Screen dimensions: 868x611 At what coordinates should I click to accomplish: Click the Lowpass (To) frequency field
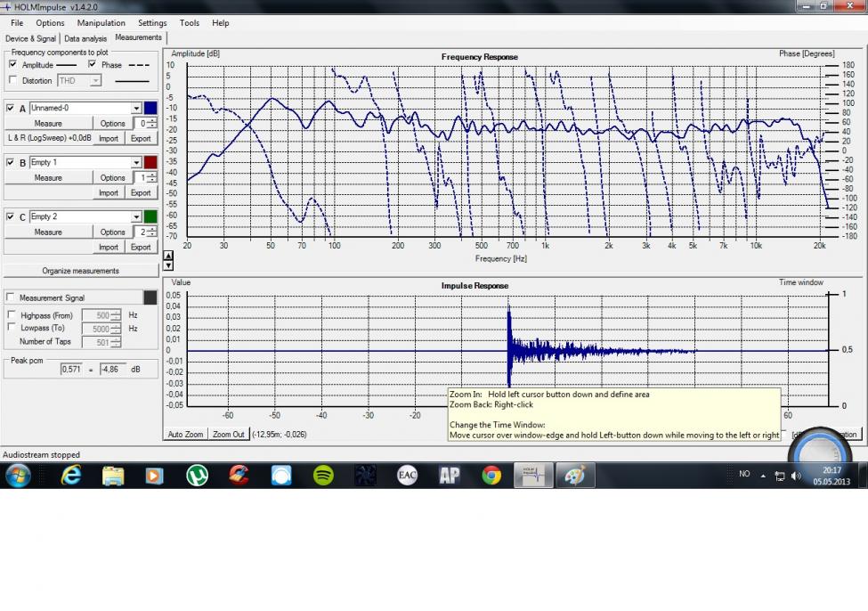coord(95,329)
